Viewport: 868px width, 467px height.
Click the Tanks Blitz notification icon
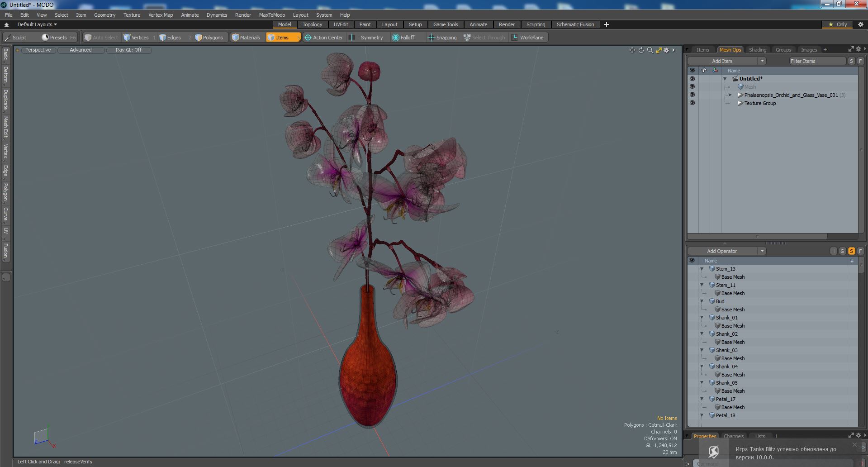coord(713,452)
